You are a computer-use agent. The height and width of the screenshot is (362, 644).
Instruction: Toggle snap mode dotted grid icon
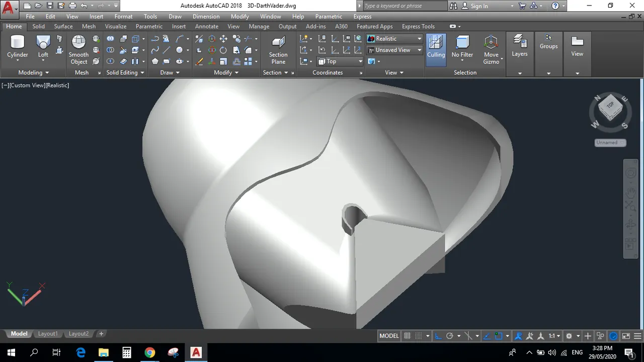[419, 336]
